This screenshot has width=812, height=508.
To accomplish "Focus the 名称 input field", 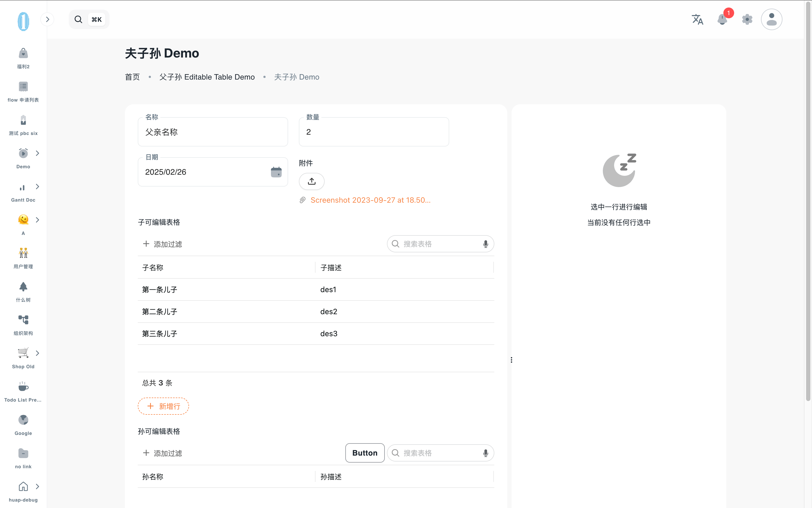I will (213, 132).
